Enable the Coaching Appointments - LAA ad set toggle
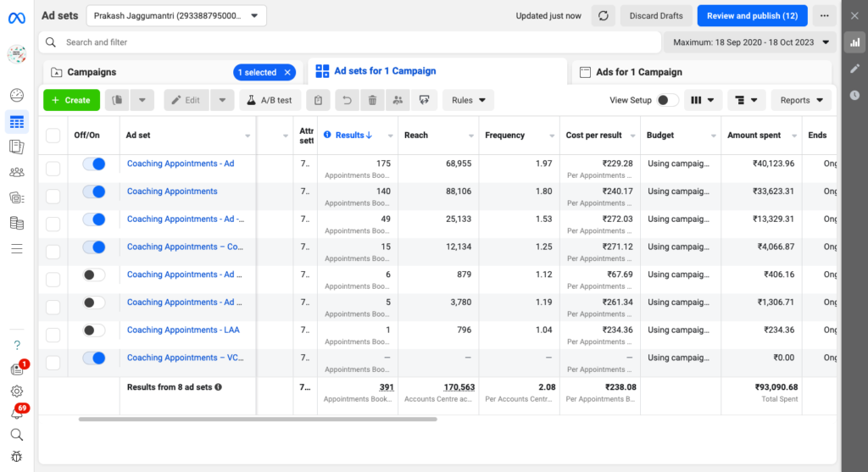The height and width of the screenshot is (472, 868). coord(93,330)
